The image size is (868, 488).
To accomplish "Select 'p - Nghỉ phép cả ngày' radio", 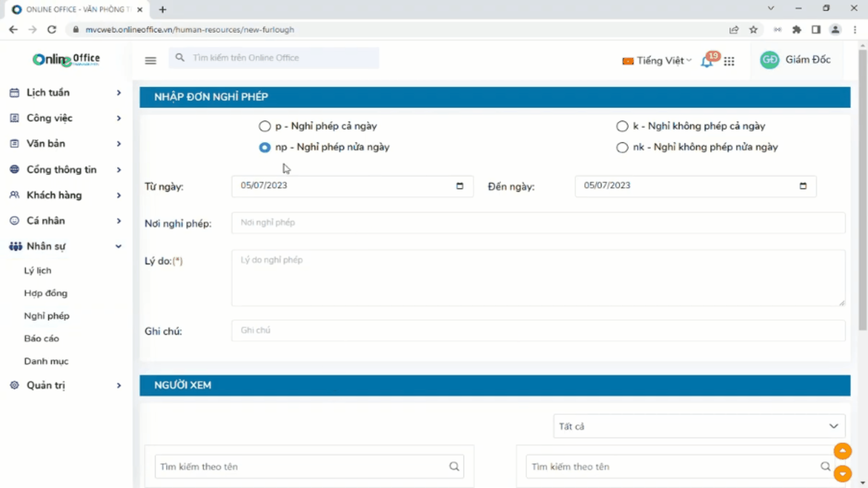I will click(x=265, y=127).
